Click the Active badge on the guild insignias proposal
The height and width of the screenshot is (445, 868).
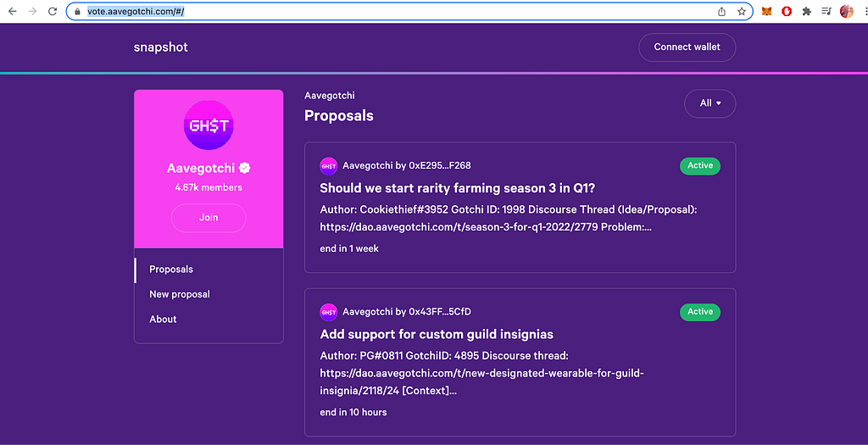699,312
